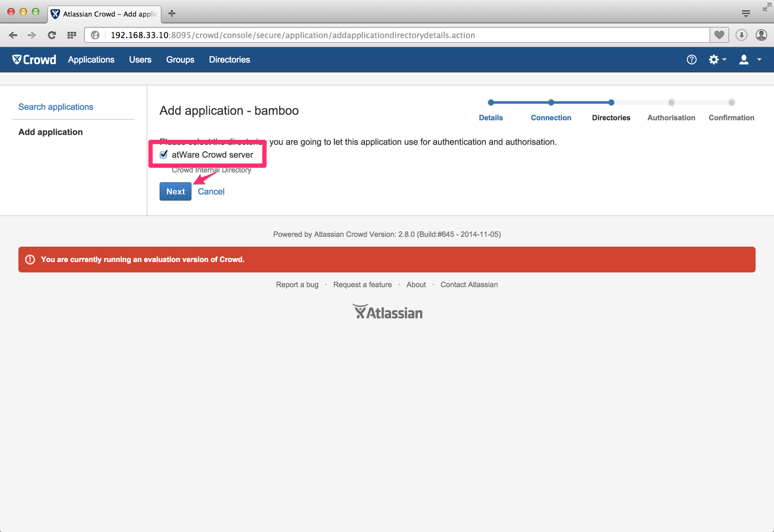774x532 pixels.
Task: Open the speed dial grid icon
Action: click(72, 35)
